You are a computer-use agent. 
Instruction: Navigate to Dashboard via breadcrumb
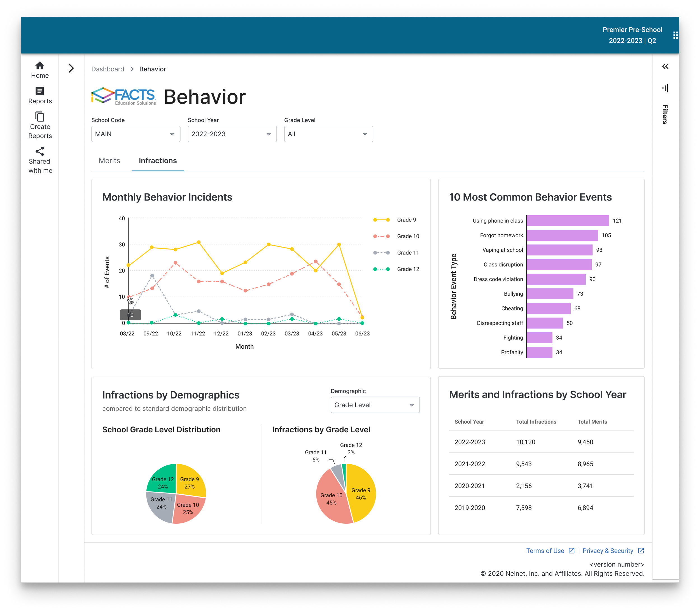[x=108, y=69]
